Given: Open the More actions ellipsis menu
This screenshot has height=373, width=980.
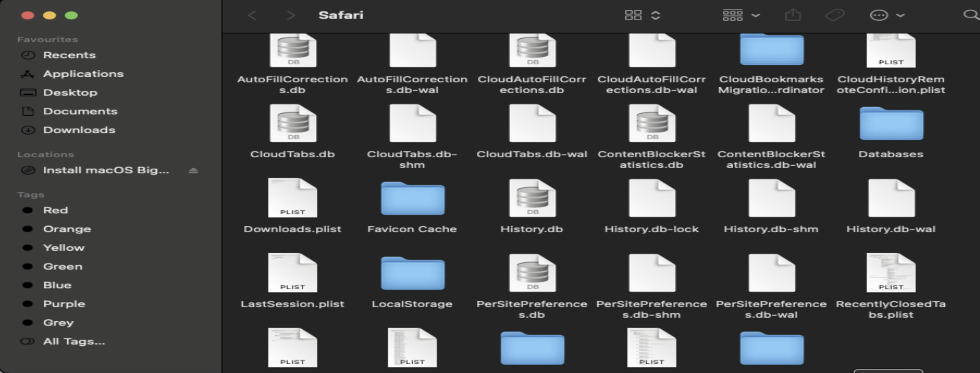Looking at the screenshot, I should [x=879, y=15].
